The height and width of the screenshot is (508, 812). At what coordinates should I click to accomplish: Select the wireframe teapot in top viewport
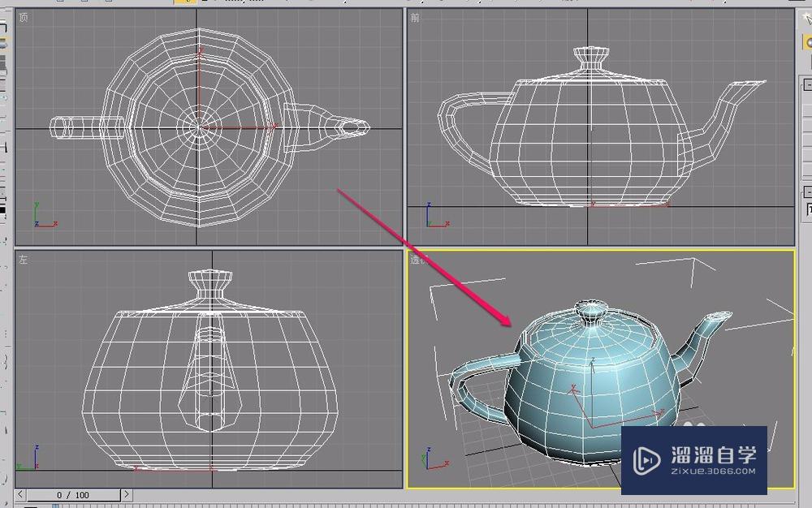click(209, 127)
